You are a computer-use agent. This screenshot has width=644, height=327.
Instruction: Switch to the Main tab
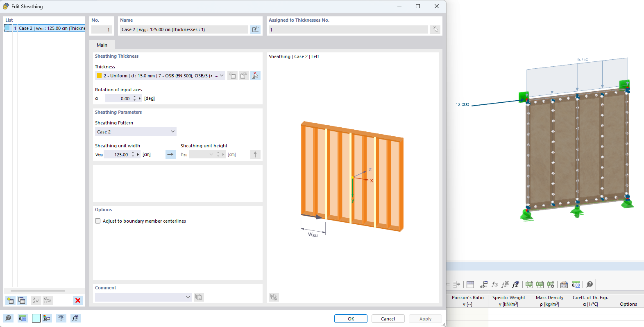pos(102,45)
